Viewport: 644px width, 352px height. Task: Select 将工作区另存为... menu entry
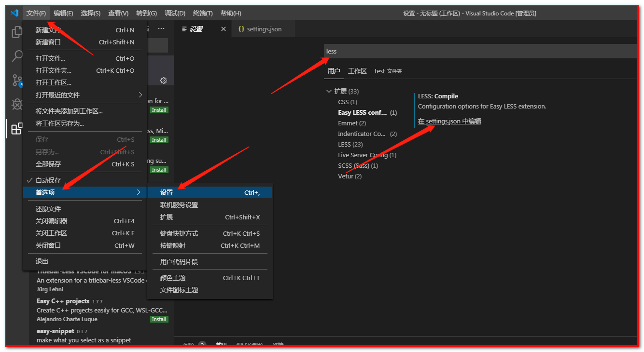[85, 123]
